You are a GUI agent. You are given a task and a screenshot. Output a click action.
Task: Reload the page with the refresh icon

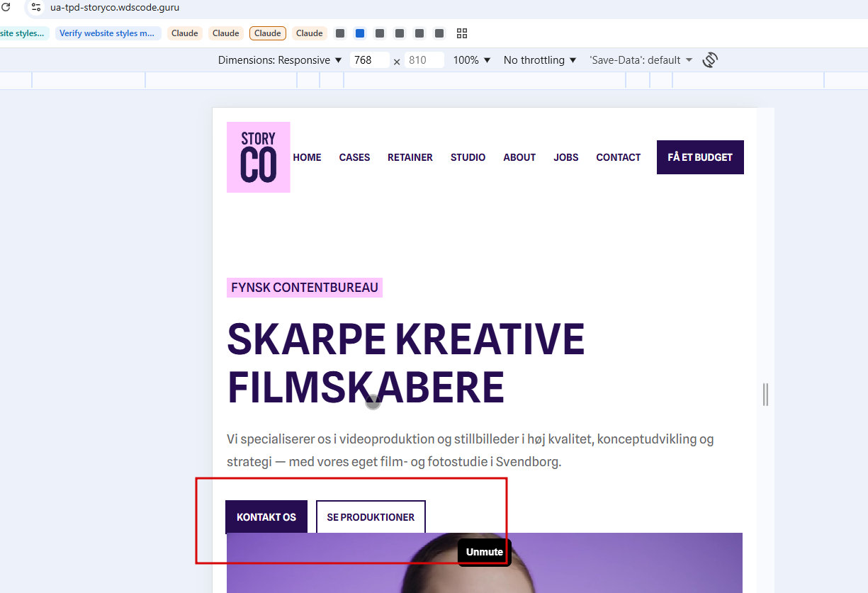[5, 8]
